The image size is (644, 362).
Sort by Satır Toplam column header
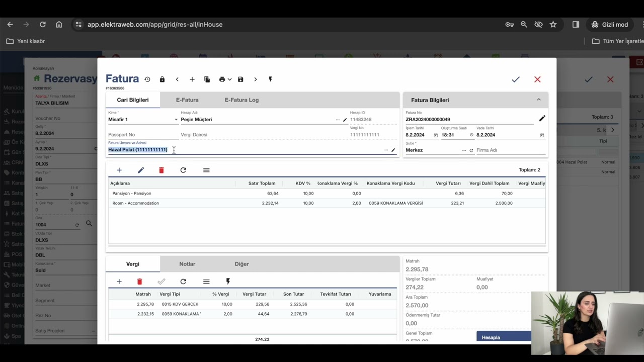pos(262,183)
